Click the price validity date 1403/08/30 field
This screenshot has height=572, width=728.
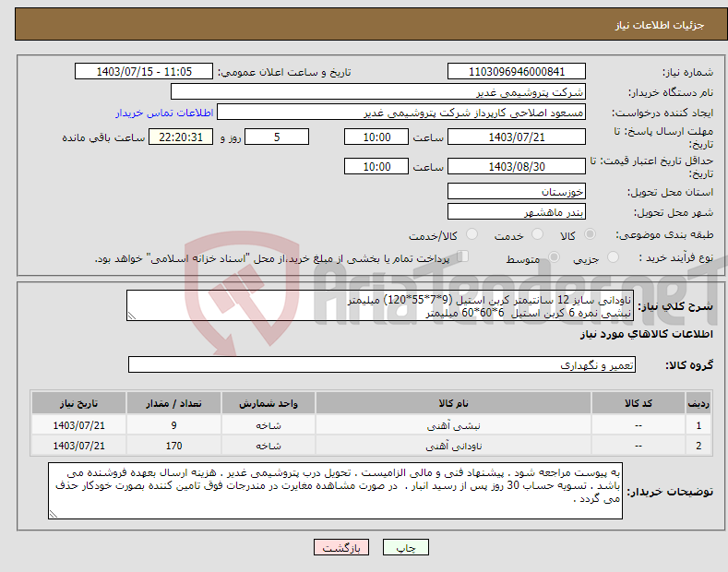coord(517,166)
